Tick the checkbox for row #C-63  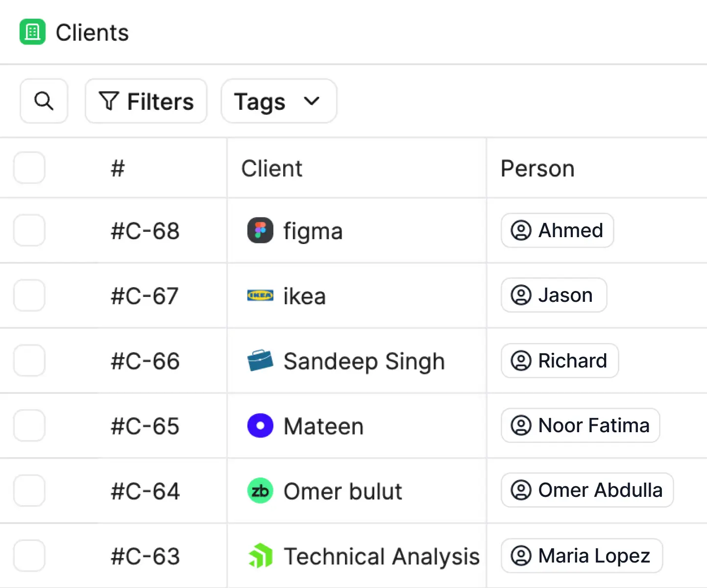point(29,556)
